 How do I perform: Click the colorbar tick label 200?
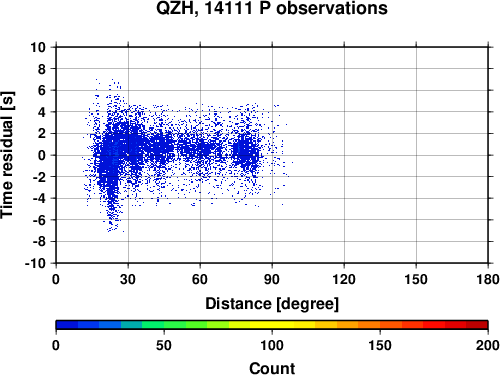[x=488, y=345]
